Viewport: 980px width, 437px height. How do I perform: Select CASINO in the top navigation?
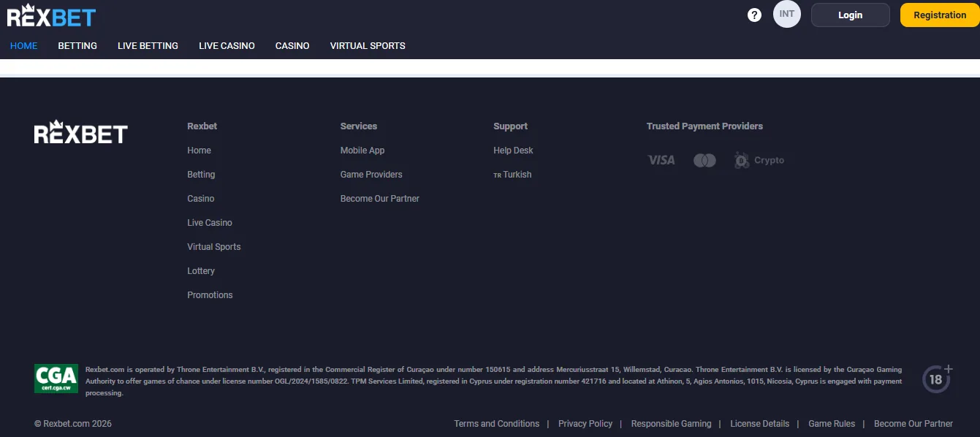(x=292, y=45)
